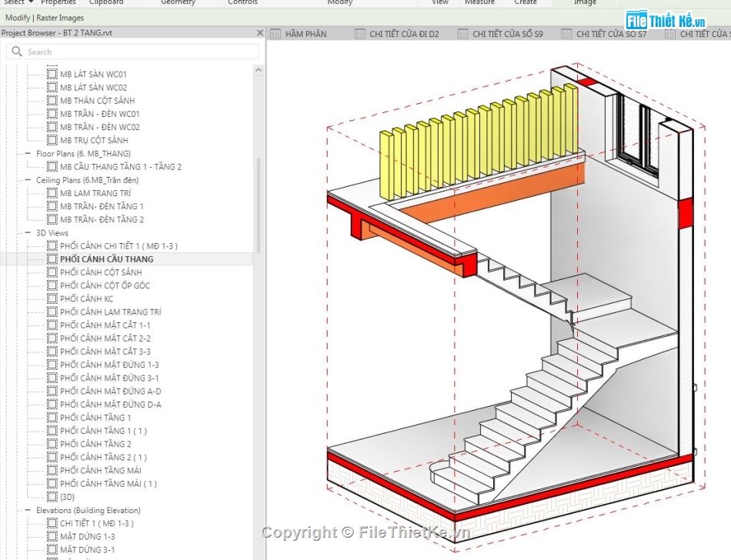Click the Project Browser search field
The height and width of the screenshot is (560, 731).
[x=132, y=52]
